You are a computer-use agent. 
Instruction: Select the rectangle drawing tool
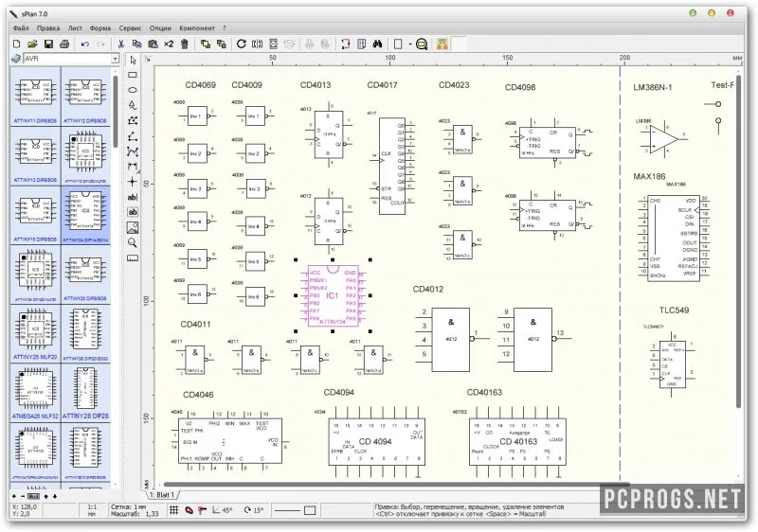click(x=133, y=76)
